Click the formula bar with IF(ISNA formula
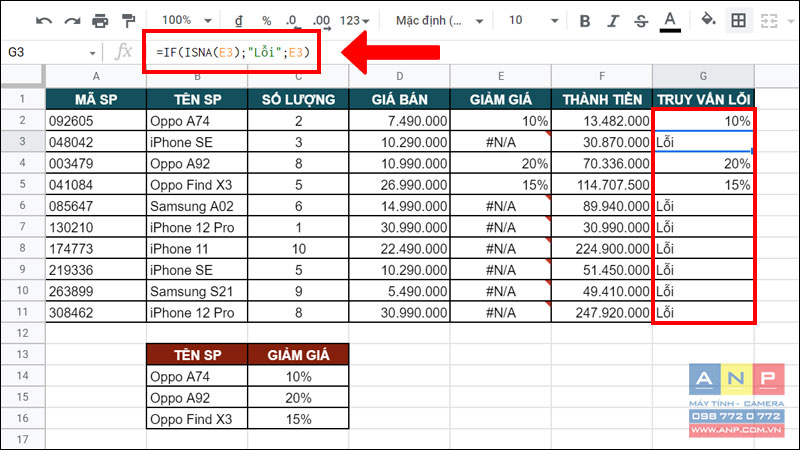800x450 pixels. (x=232, y=52)
